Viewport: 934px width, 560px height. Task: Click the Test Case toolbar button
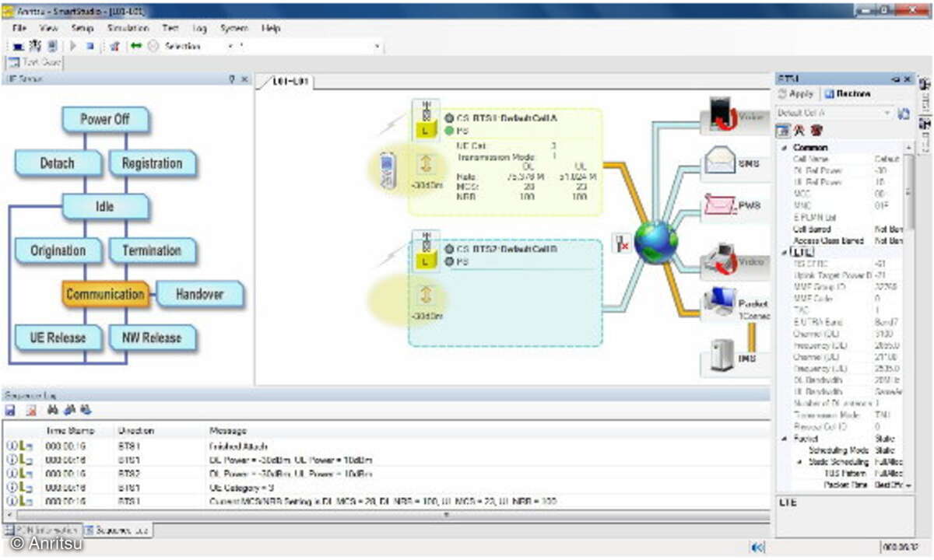(x=35, y=62)
